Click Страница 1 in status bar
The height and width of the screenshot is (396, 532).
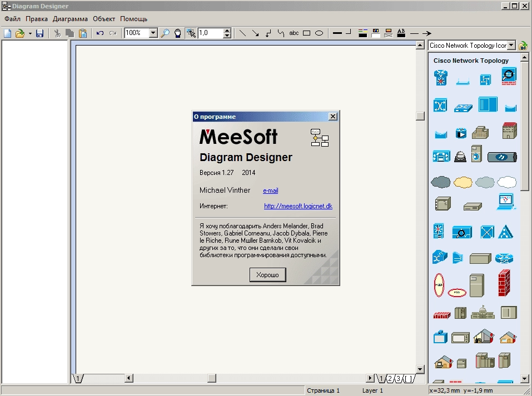tap(323, 390)
